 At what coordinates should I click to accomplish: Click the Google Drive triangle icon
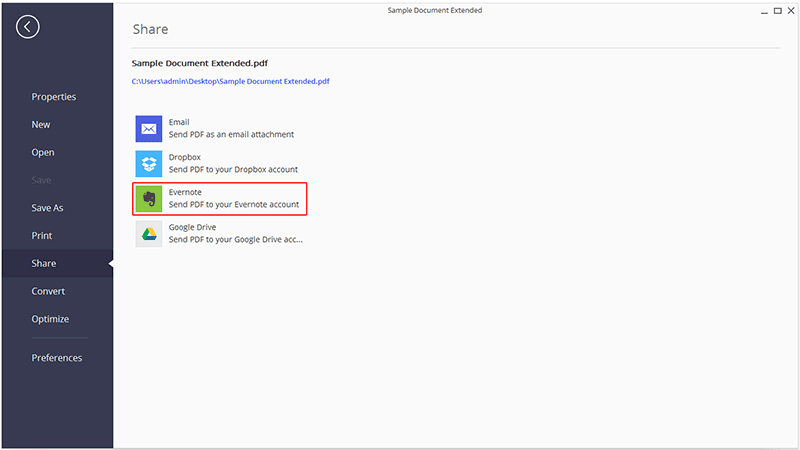pos(148,234)
